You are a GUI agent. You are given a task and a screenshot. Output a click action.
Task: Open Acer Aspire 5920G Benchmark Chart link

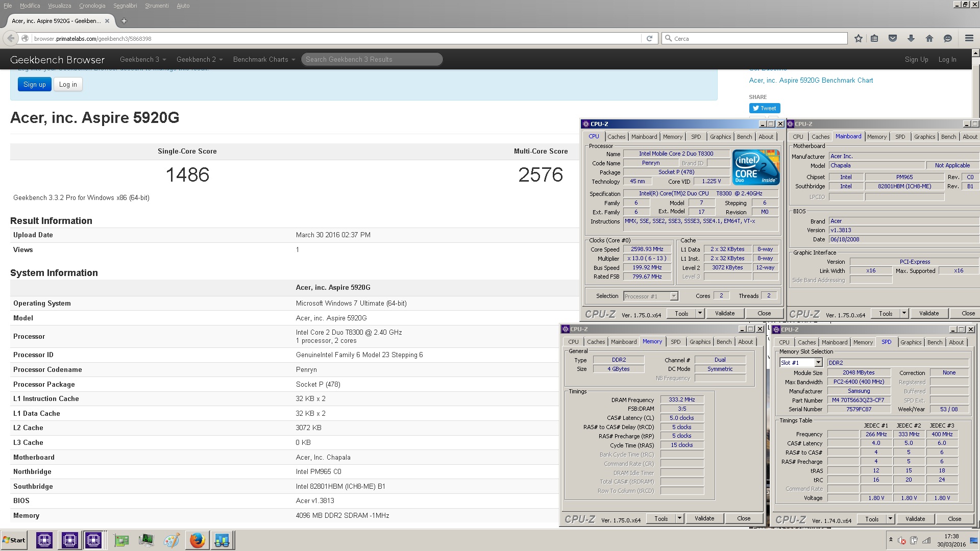[811, 81]
